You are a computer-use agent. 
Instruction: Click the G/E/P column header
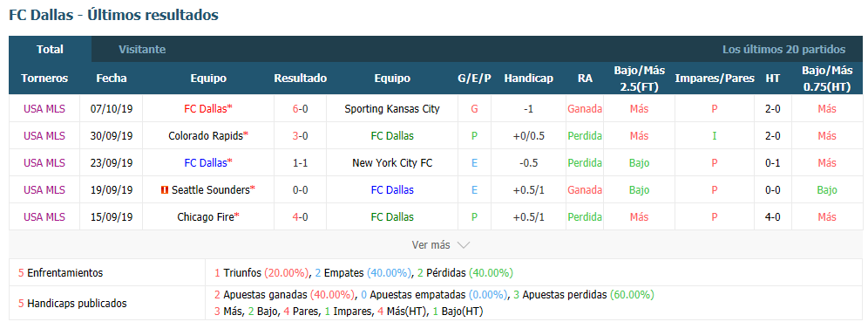[474, 79]
